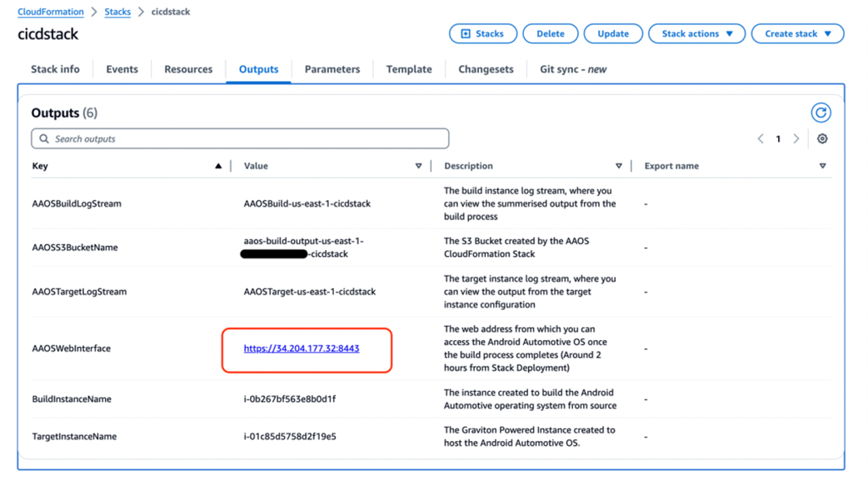Go to previous outputs page
This screenshot has width=868, height=486.
761,138
